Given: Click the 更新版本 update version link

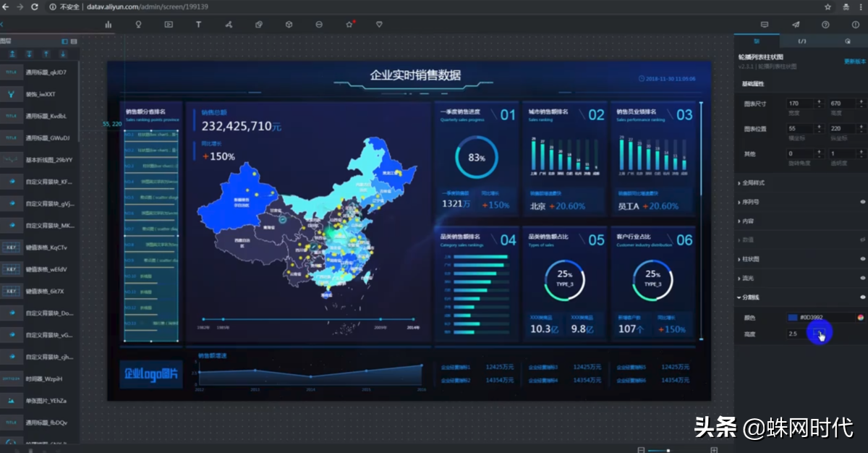Looking at the screenshot, I should tap(855, 61).
